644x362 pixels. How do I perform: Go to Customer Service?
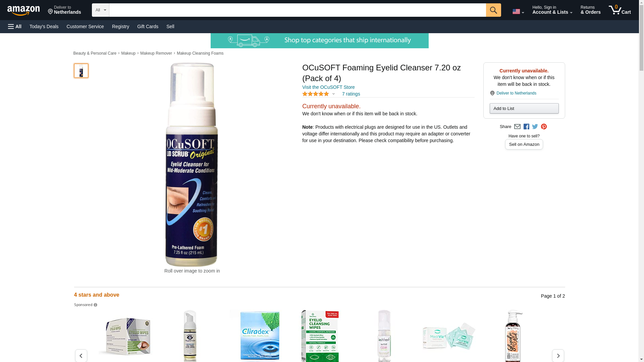85,26
